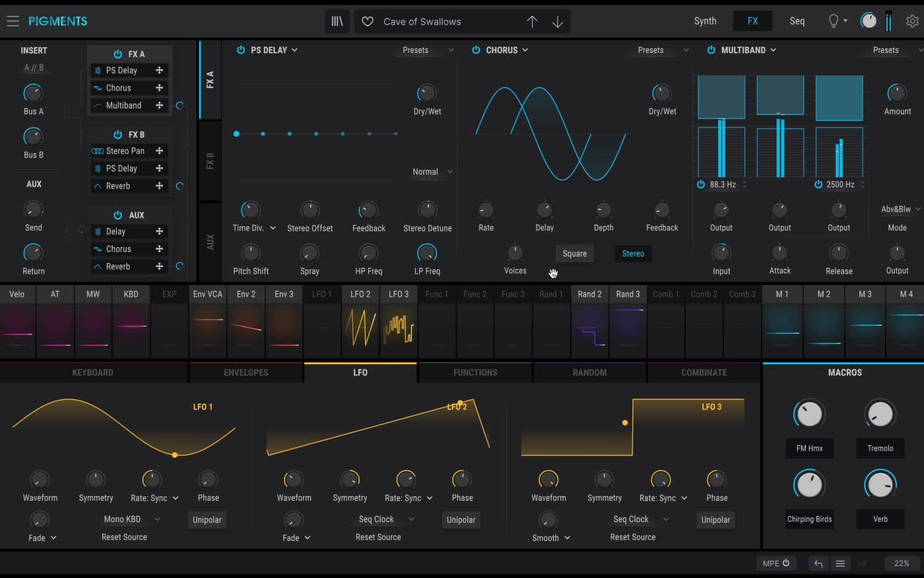Open the Normal delay mode dropdown

point(432,172)
